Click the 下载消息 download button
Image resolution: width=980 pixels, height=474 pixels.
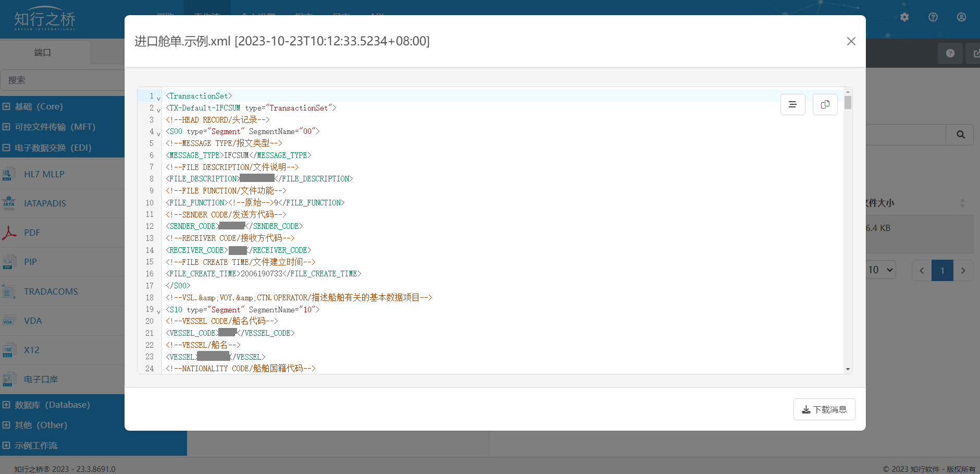pyautogui.click(x=824, y=409)
